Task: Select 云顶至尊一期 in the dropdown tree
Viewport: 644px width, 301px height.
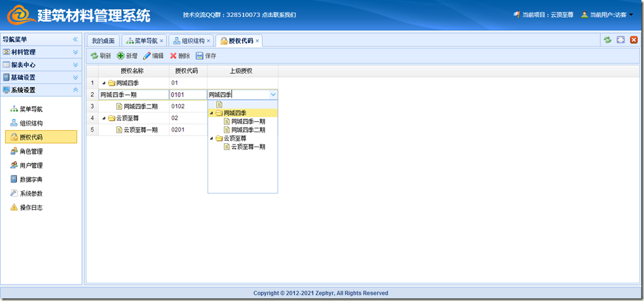Action: tap(248, 147)
